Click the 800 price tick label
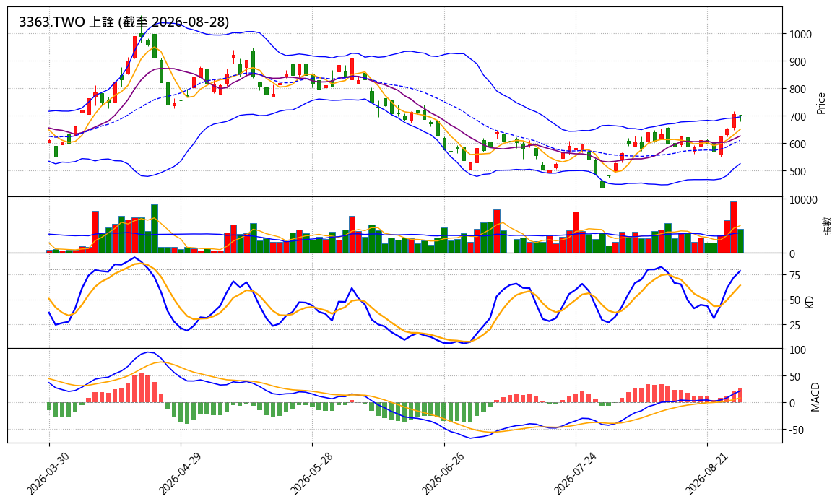Viewport: 840px width, 504px height. (x=797, y=90)
